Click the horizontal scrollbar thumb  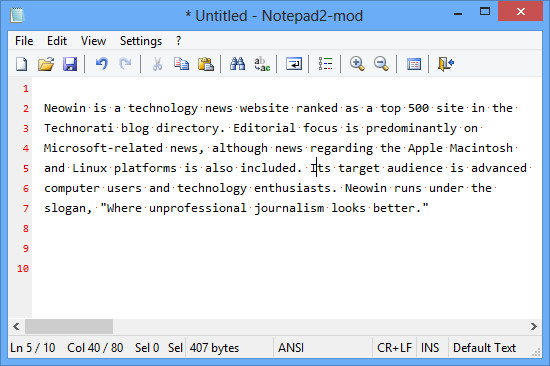tap(69, 326)
